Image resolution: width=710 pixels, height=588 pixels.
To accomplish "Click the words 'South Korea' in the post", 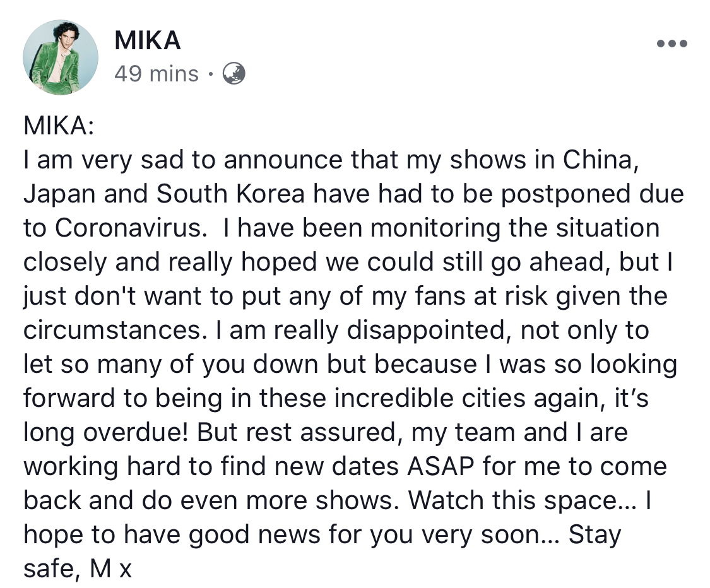I will pyautogui.click(x=231, y=194).
